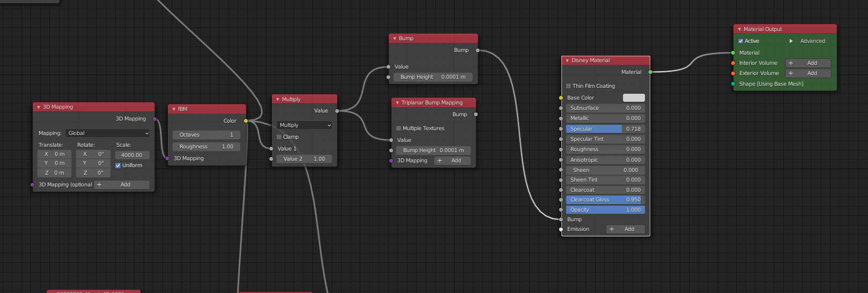Enable Thin Film Coating checkbox

click(569, 86)
